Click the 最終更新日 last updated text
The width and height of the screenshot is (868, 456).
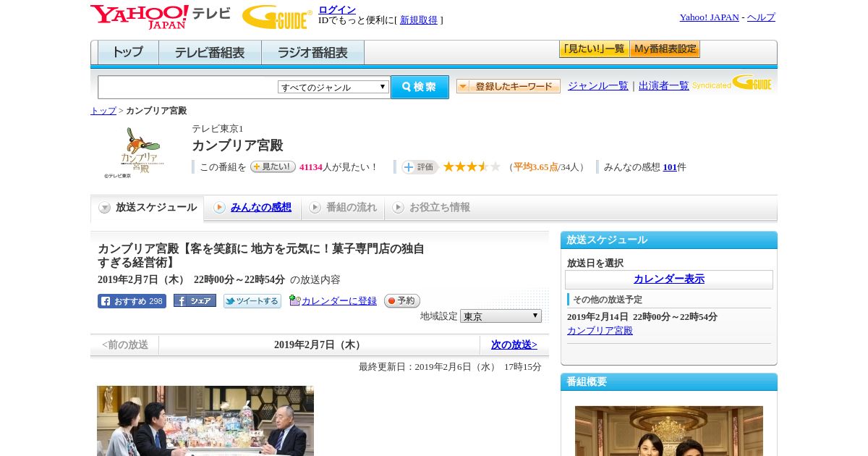(450, 367)
